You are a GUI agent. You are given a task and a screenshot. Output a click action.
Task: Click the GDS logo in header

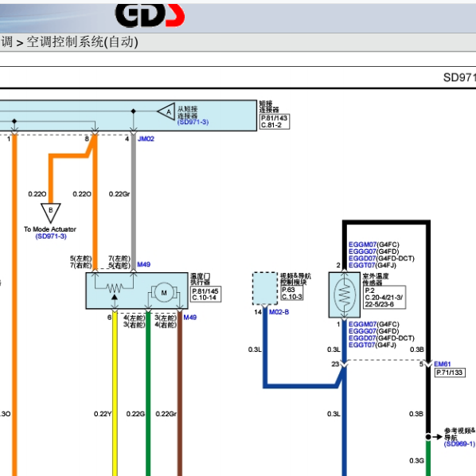(150, 15)
